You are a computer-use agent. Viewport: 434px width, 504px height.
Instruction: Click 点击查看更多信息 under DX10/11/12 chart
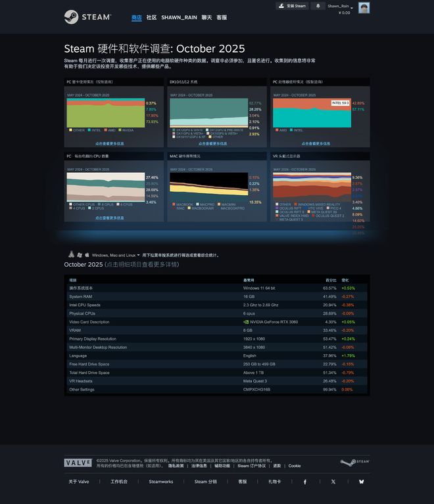(x=212, y=144)
